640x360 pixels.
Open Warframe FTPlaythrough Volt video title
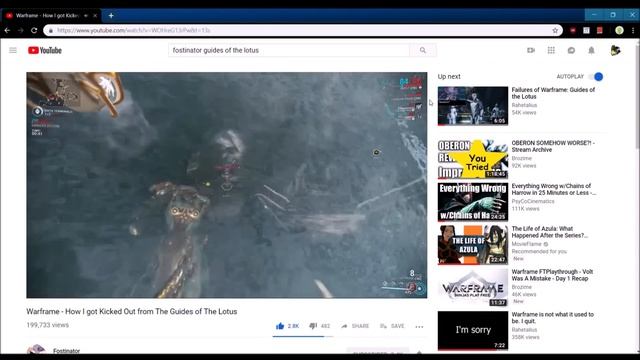coord(552,275)
